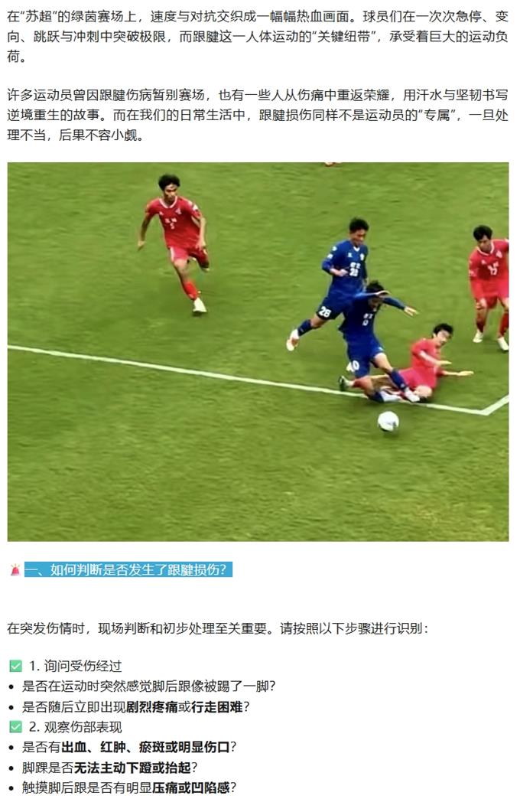Click the white soccer ball in the photo
This screenshot has width=520, height=812.
point(388,422)
